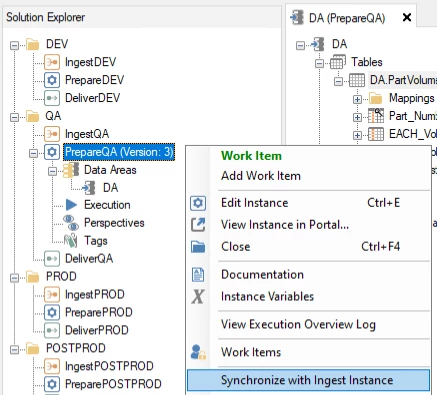Expand the Mappings folder
This screenshot has width=437, height=395.
(x=357, y=99)
